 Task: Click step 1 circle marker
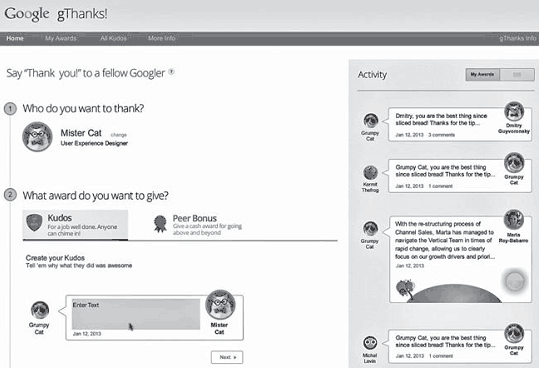[10, 109]
